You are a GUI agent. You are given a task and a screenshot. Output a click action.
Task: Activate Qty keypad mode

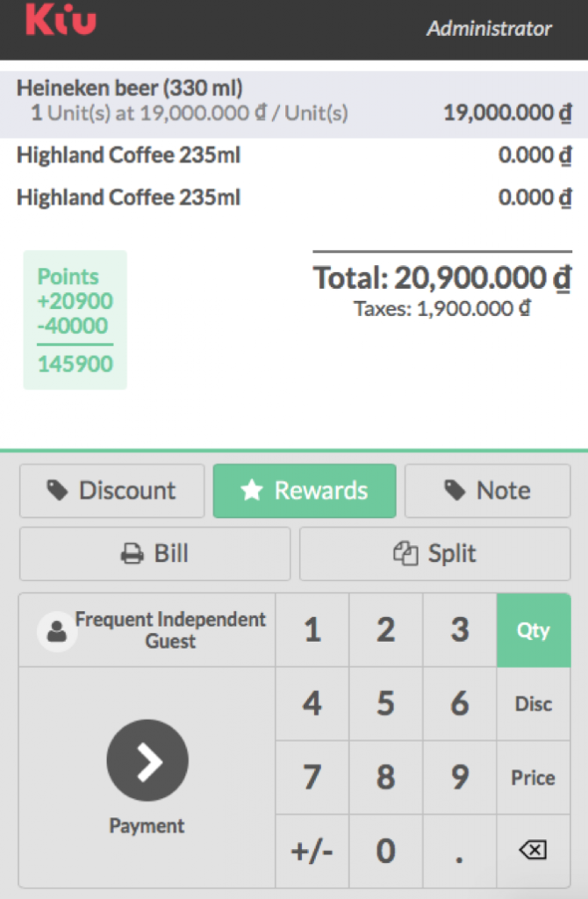coord(534,630)
